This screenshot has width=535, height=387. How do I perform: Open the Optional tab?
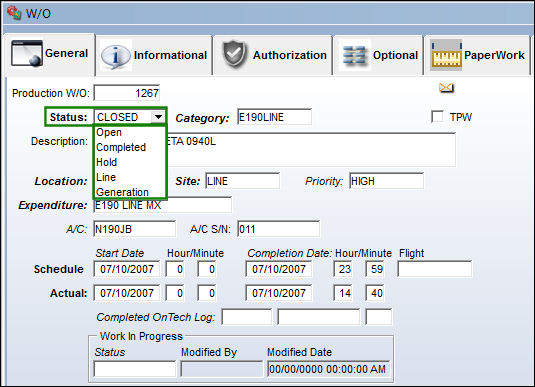378,55
